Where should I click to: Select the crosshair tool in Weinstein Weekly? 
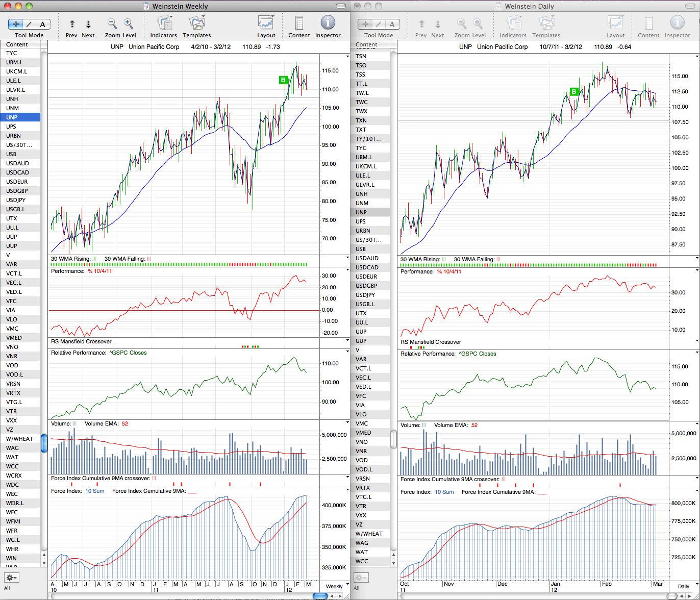click(x=16, y=24)
